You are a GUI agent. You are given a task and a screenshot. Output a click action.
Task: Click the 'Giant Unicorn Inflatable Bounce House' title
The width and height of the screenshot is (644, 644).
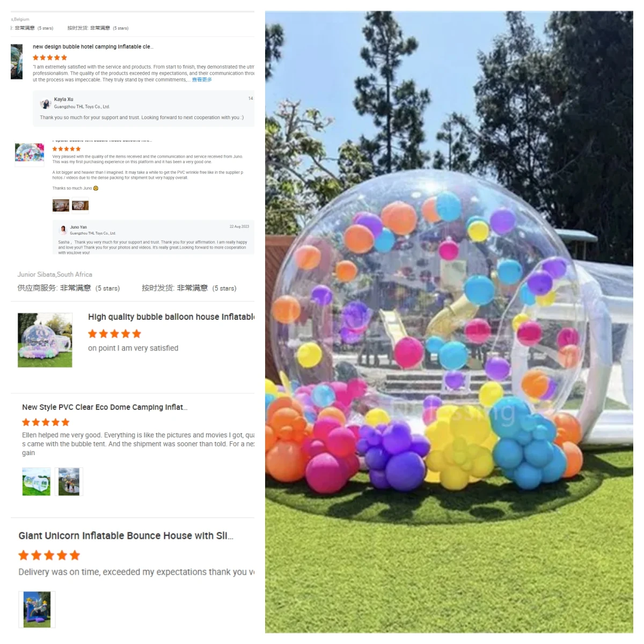(x=126, y=536)
